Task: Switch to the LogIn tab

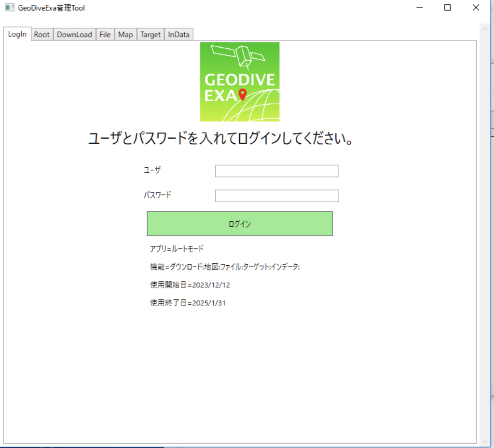Action: coord(17,34)
